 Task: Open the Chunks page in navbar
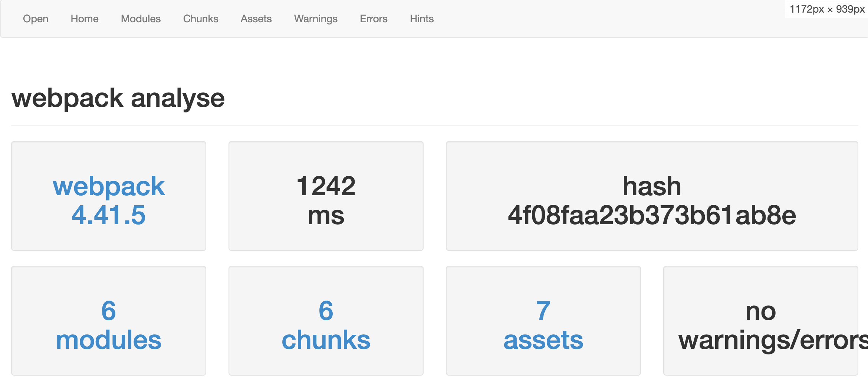pos(201,19)
